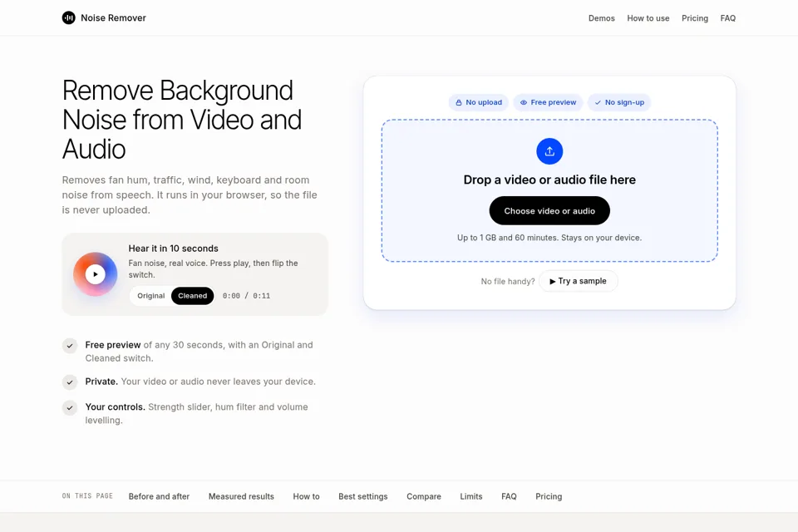Jump to Pricing in page index bar
This screenshot has width=798, height=532.
pyautogui.click(x=549, y=496)
